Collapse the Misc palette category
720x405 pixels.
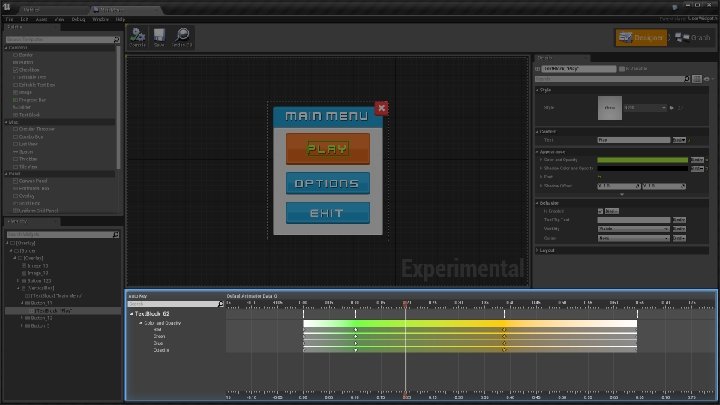pos(6,122)
